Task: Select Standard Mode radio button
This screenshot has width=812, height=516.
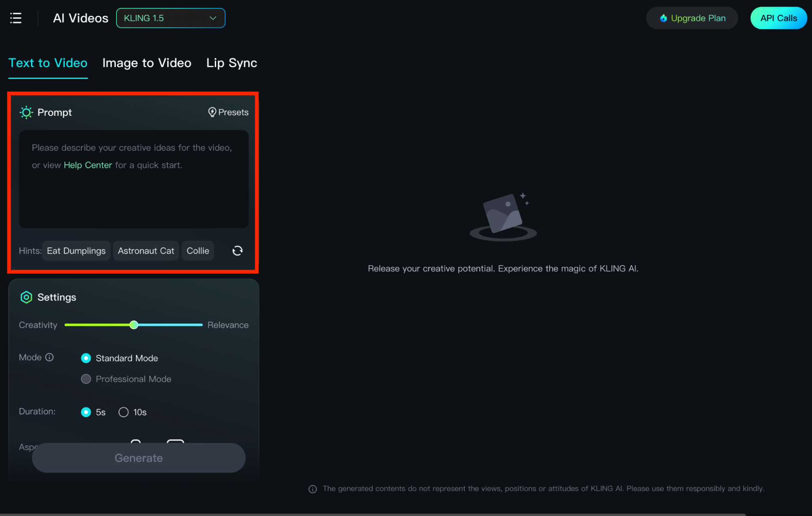Action: [86, 358]
